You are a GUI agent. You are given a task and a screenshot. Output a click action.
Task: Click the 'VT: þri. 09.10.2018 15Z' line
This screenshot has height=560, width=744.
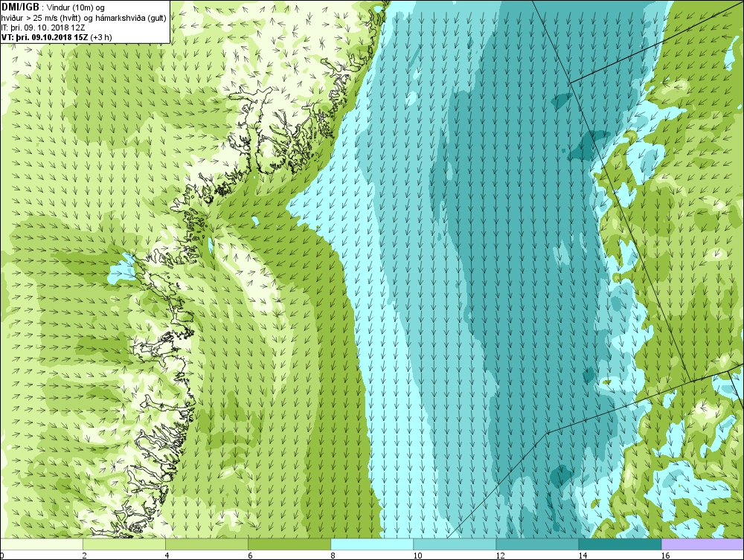pos(45,37)
